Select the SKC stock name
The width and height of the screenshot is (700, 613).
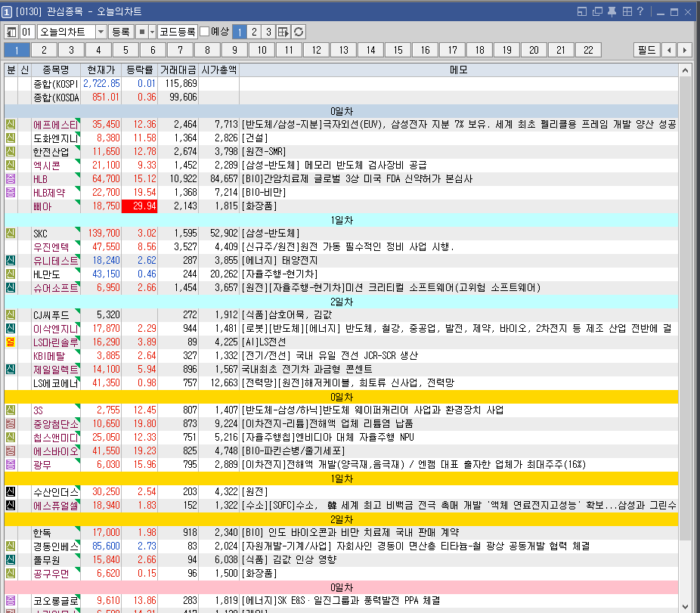point(40,234)
